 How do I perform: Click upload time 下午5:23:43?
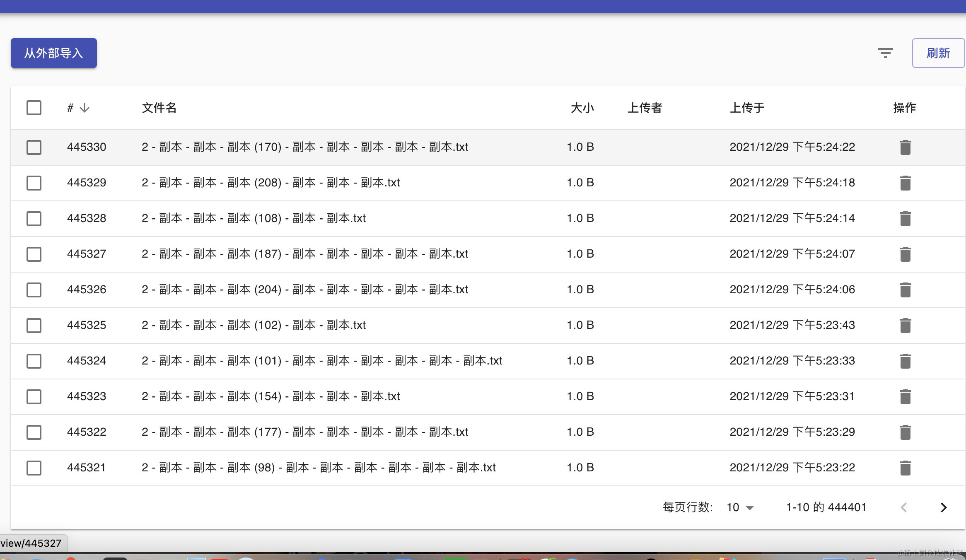[x=824, y=325]
